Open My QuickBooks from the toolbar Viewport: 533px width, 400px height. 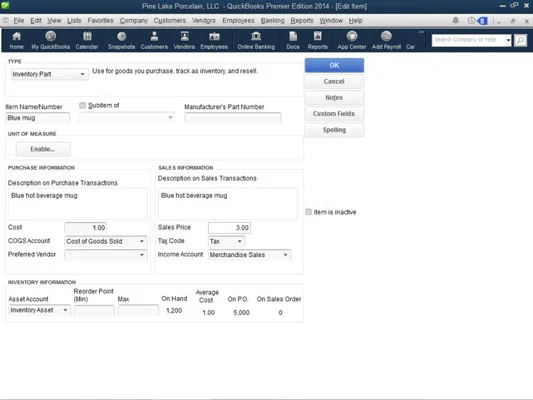[51, 40]
